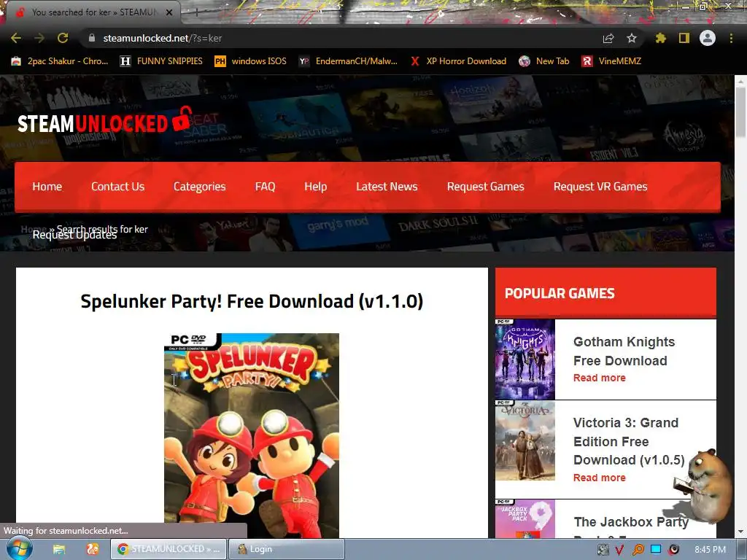
Task: Open the XP Horror Download bookmark
Action: click(x=459, y=61)
